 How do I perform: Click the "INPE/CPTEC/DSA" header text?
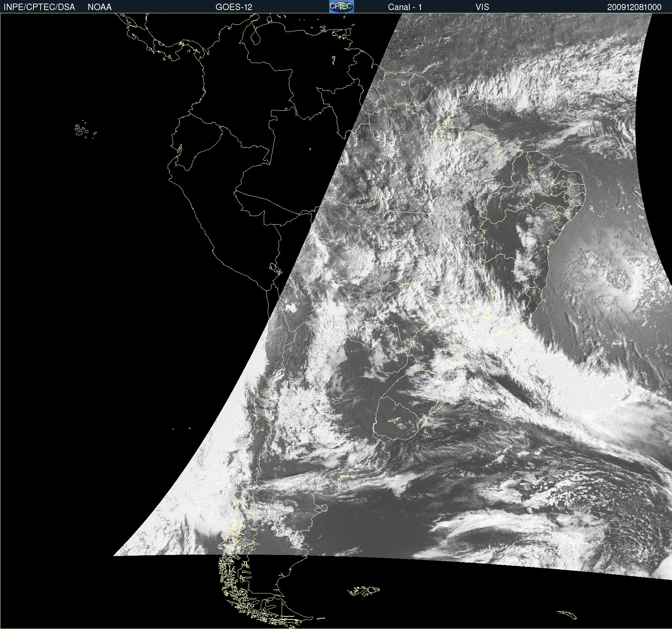[x=39, y=7]
